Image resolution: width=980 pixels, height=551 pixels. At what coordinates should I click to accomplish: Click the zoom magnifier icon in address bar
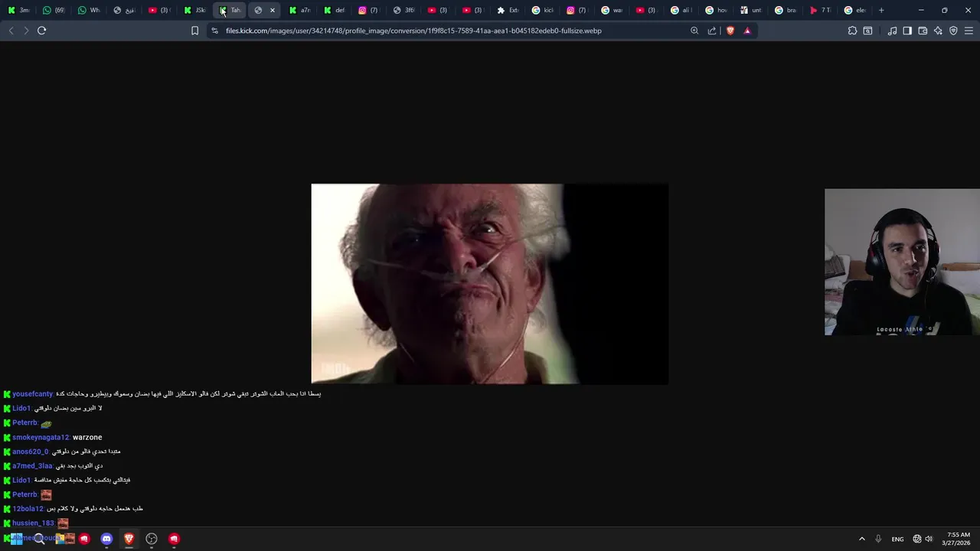694,31
